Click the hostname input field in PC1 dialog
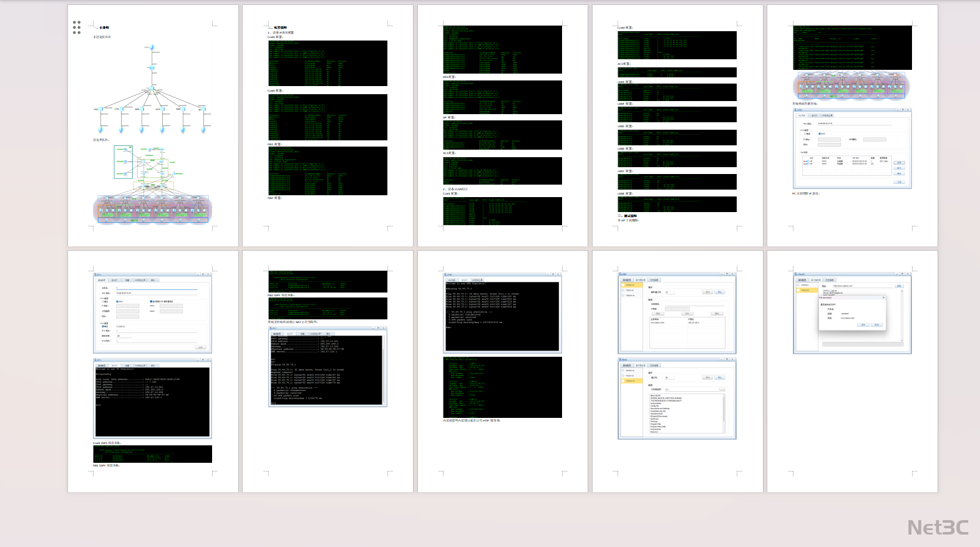This screenshot has width=980, height=547. 156,288
